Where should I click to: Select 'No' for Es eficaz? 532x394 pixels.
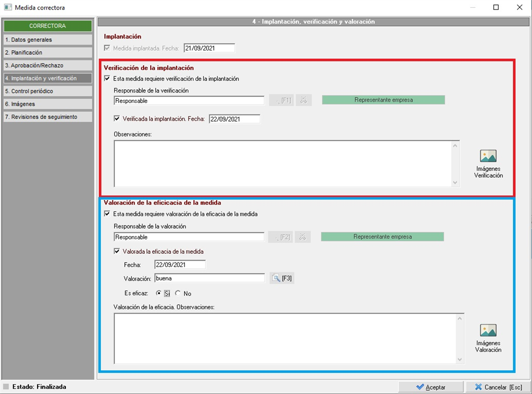[178, 293]
